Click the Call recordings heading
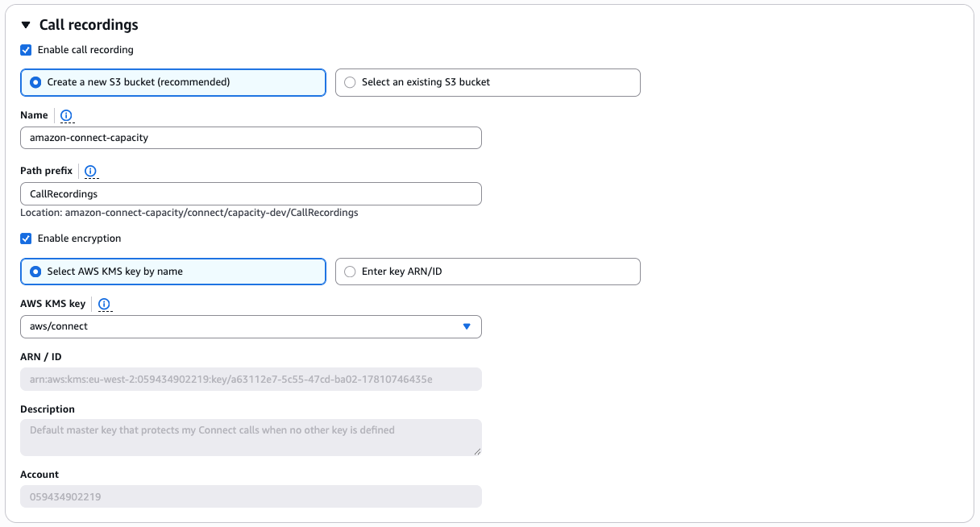Image resolution: width=980 pixels, height=527 pixels. [89, 25]
